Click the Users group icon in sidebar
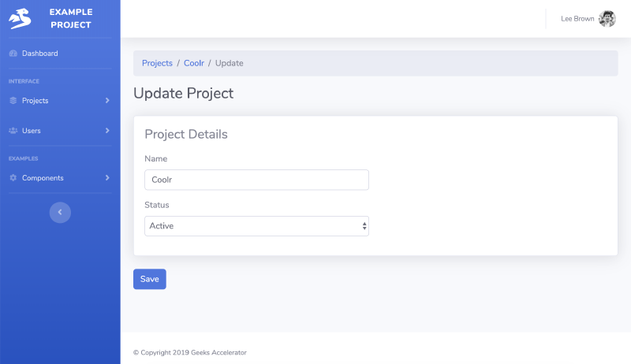The height and width of the screenshot is (364, 631). 13,131
